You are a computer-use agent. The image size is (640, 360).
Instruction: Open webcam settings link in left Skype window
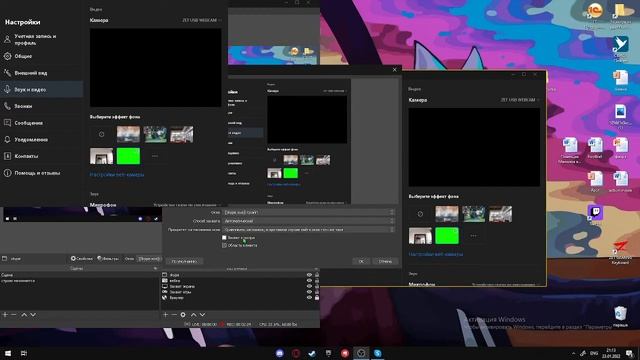pyautogui.click(x=117, y=175)
